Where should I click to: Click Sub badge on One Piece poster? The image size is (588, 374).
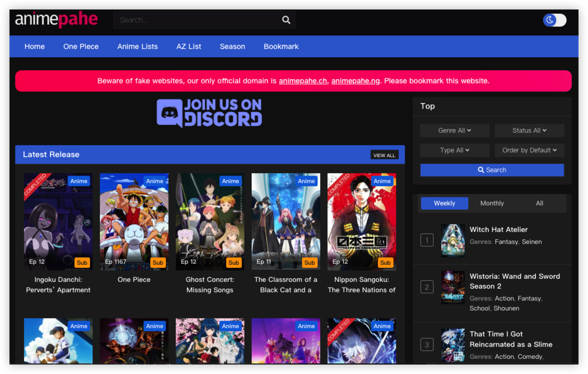(158, 263)
